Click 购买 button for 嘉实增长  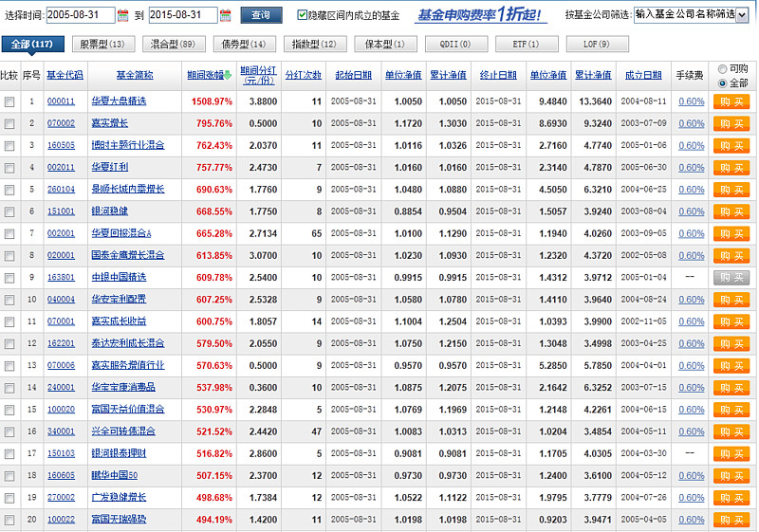tap(731, 124)
